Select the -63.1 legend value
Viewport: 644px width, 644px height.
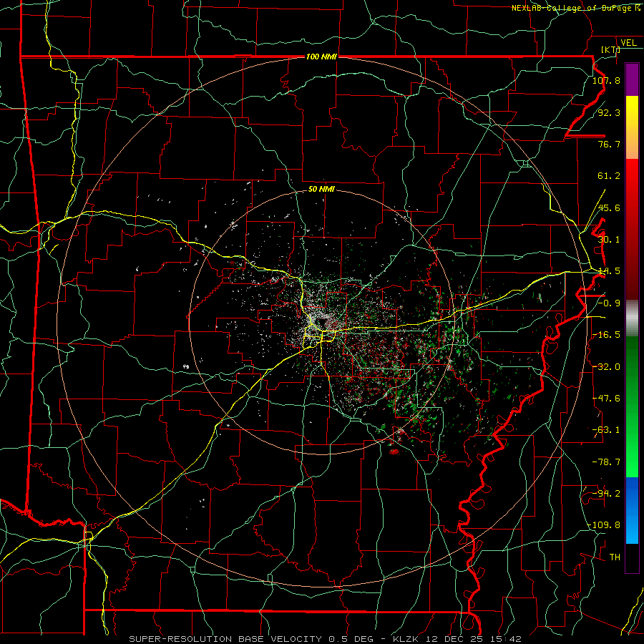click(x=606, y=430)
